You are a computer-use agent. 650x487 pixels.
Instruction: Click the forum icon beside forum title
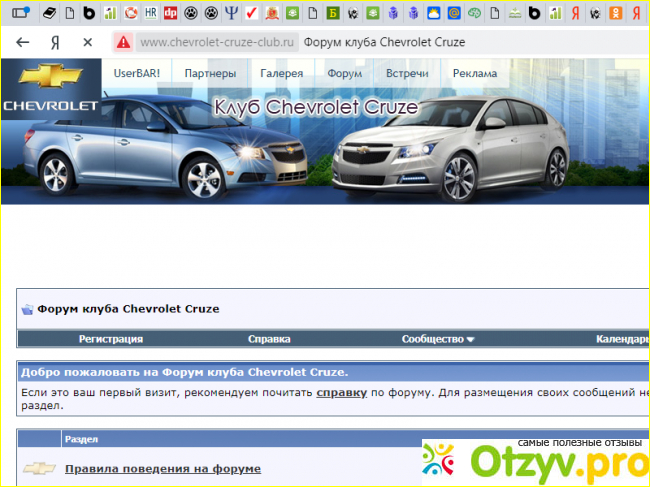(x=28, y=309)
